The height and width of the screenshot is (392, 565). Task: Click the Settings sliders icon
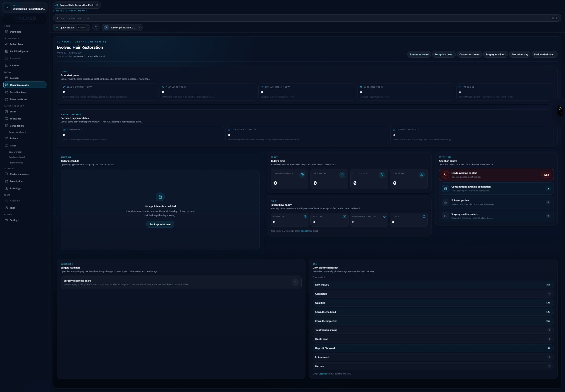tap(7, 220)
